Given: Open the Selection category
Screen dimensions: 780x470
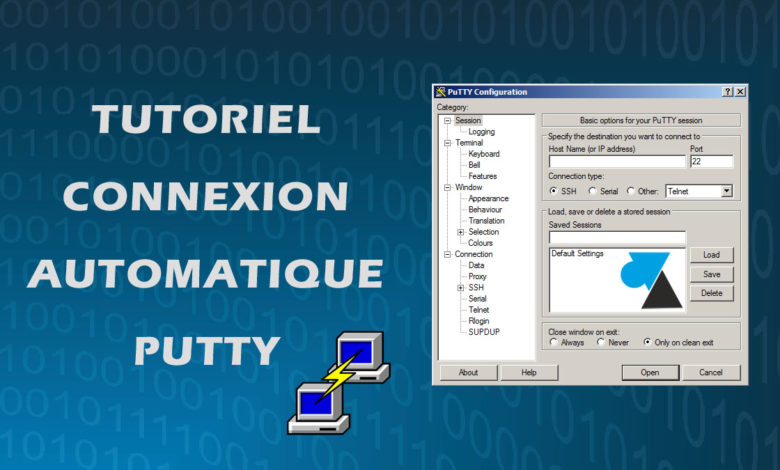Looking at the screenshot, I should (484, 232).
